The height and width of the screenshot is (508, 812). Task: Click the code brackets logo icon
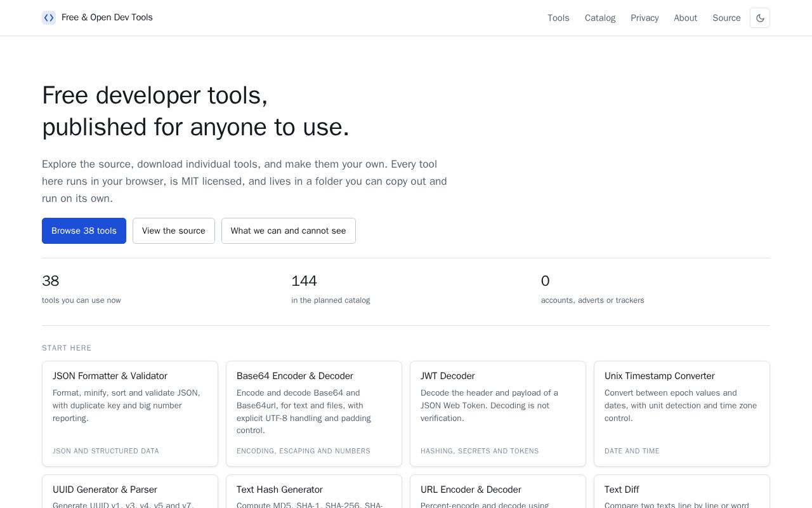pyautogui.click(x=49, y=18)
